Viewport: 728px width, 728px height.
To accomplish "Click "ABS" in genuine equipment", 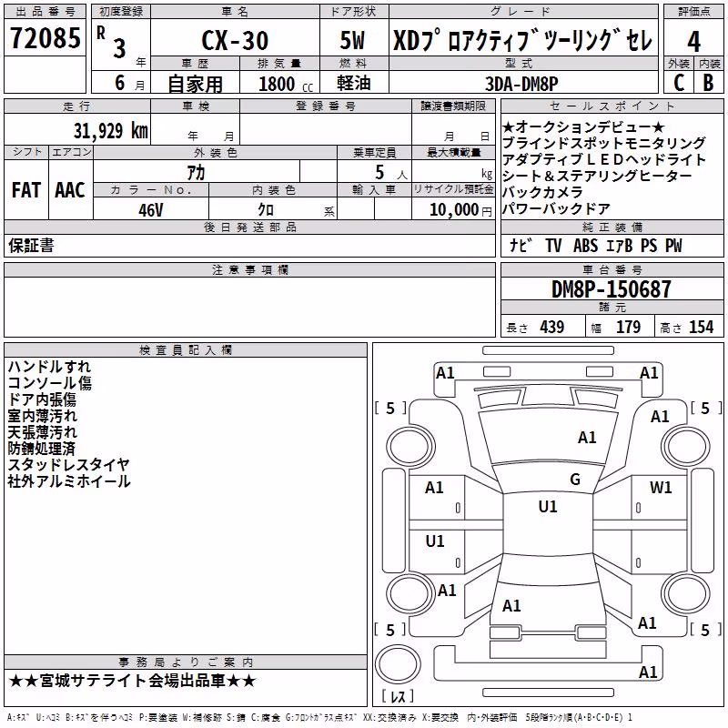I will [585, 246].
